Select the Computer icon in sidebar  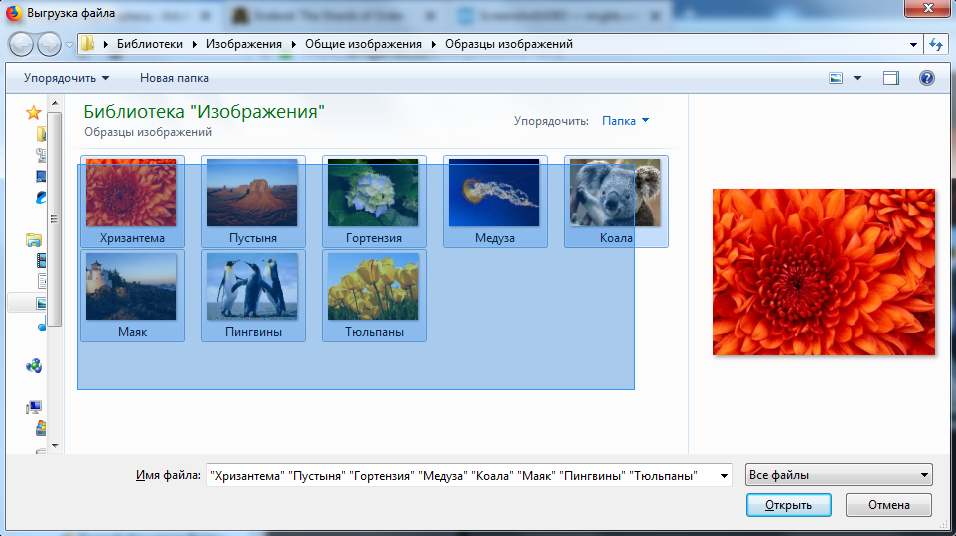click(x=34, y=408)
